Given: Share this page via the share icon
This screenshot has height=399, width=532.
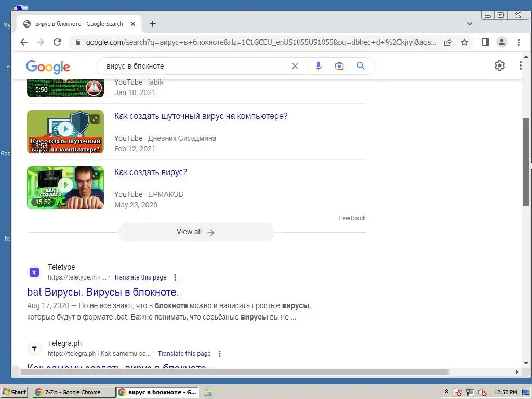Looking at the screenshot, I should point(448,42).
